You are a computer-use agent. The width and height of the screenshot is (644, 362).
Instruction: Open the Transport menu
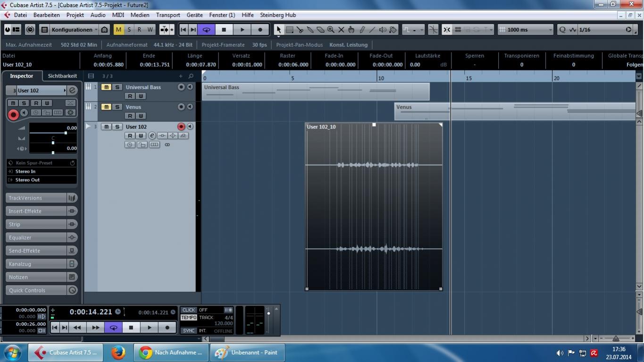point(168,15)
